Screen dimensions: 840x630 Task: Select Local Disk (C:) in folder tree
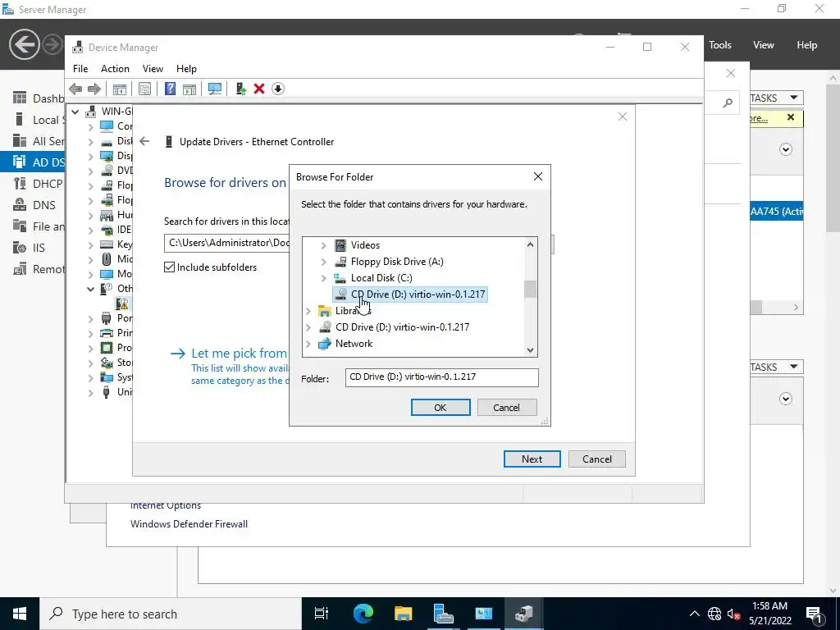tap(381, 278)
